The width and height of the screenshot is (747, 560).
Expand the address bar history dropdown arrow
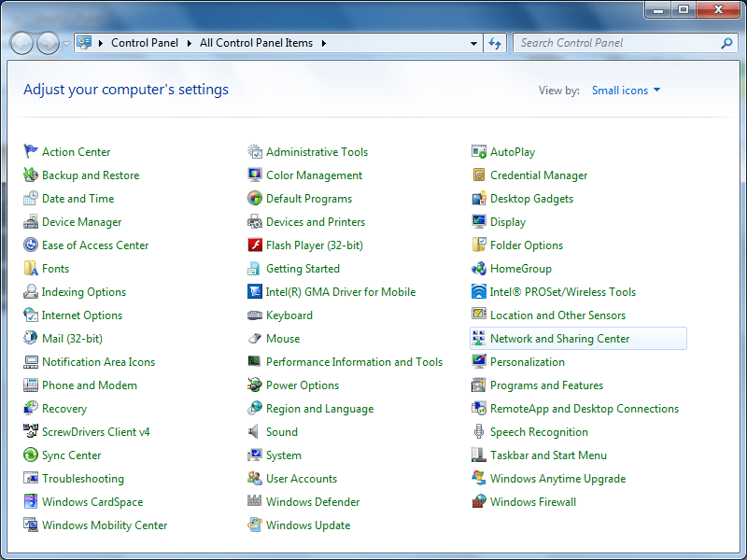473,43
